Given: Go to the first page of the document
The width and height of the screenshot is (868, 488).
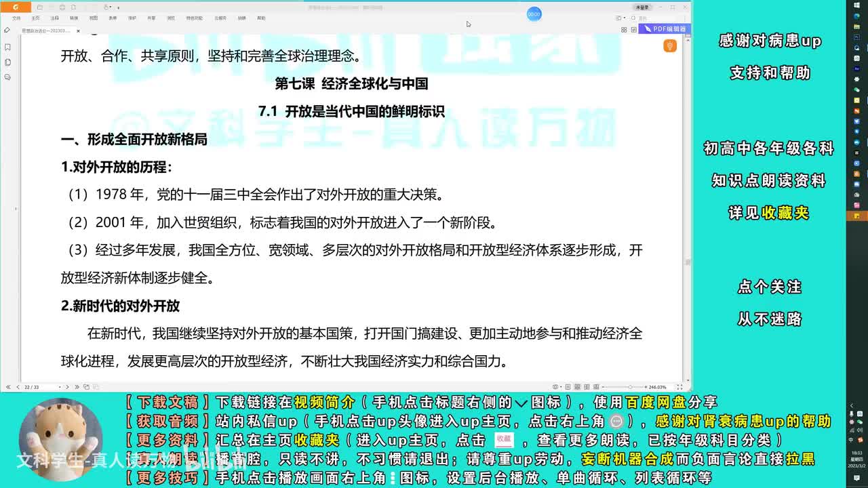Looking at the screenshot, I should coord(8,387).
